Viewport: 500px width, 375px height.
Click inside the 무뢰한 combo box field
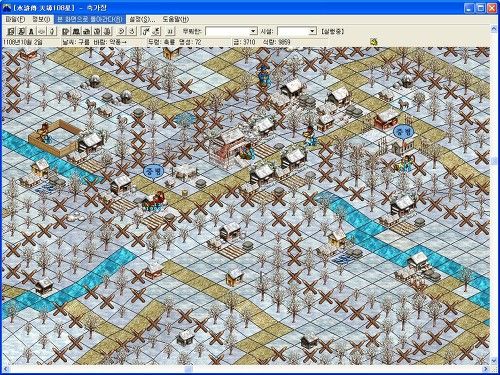(x=228, y=31)
